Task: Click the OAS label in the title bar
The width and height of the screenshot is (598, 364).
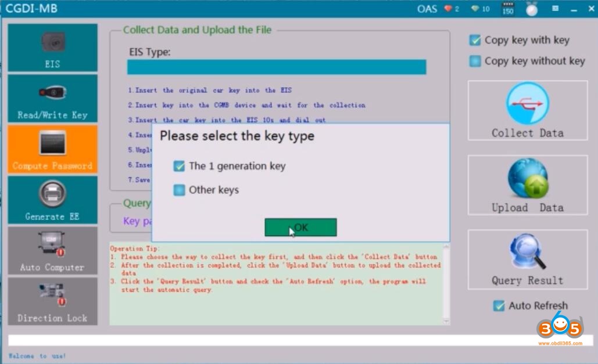Action: 427,9
